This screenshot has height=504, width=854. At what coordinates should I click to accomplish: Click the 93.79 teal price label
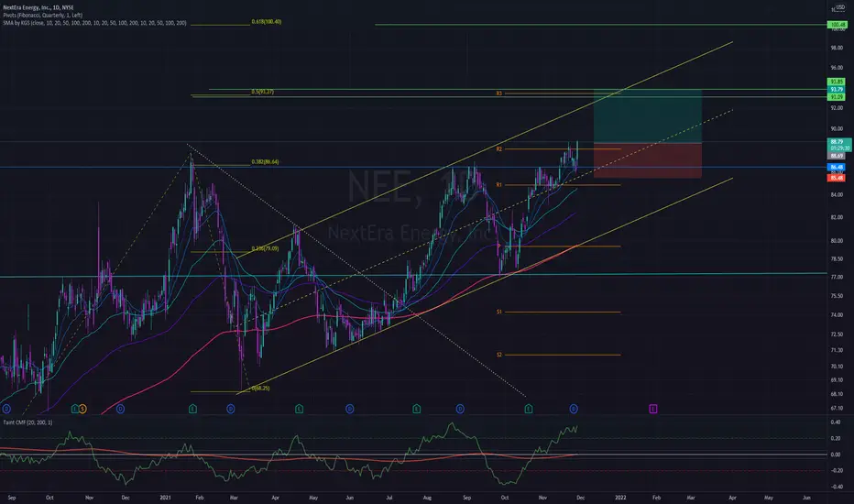coord(837,90)
